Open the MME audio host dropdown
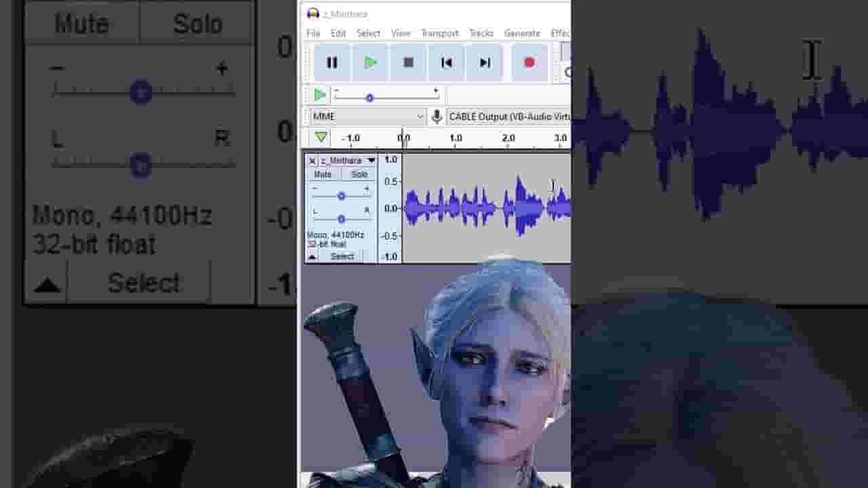The image size is (868, 488). [x=368, y=117]
